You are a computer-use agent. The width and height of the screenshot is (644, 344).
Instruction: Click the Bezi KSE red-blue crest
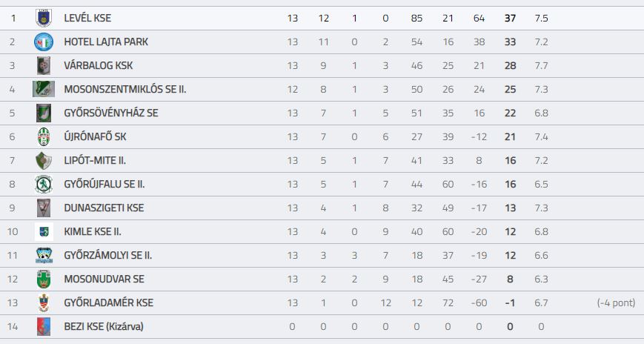[x=44, y=327]
